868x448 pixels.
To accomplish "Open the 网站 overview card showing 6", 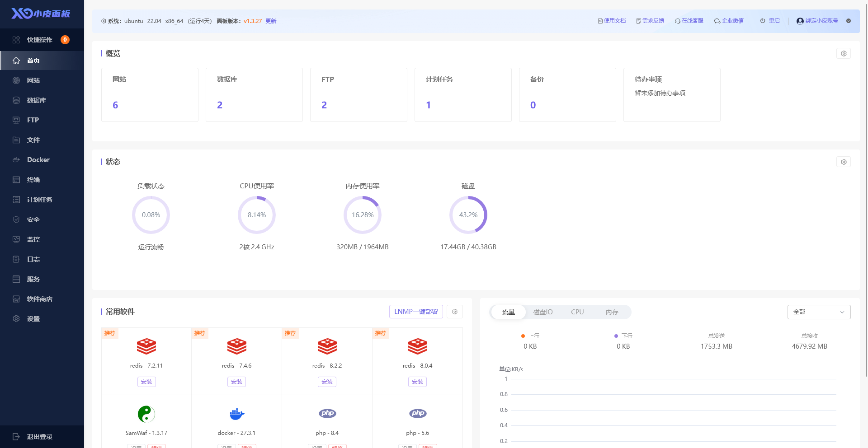I will click(x=150, y=95).
